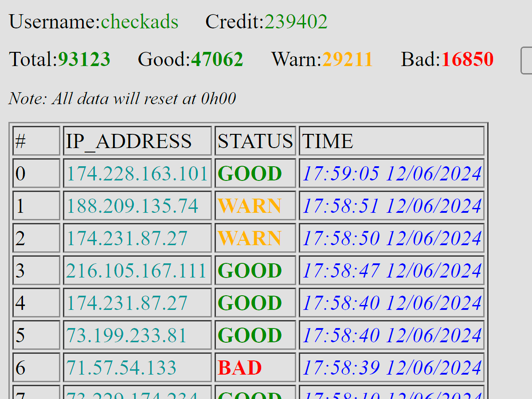Screen dimensions: 532x399
Task: Select the Good count 47062
Action: tap(217, 59)
